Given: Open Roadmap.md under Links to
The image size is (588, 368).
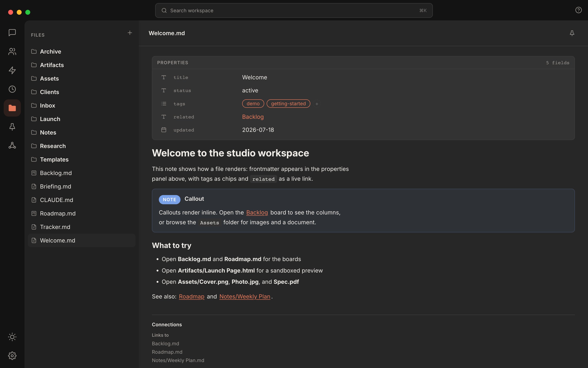Looking at the screenshot, I should tap(167, 352).
